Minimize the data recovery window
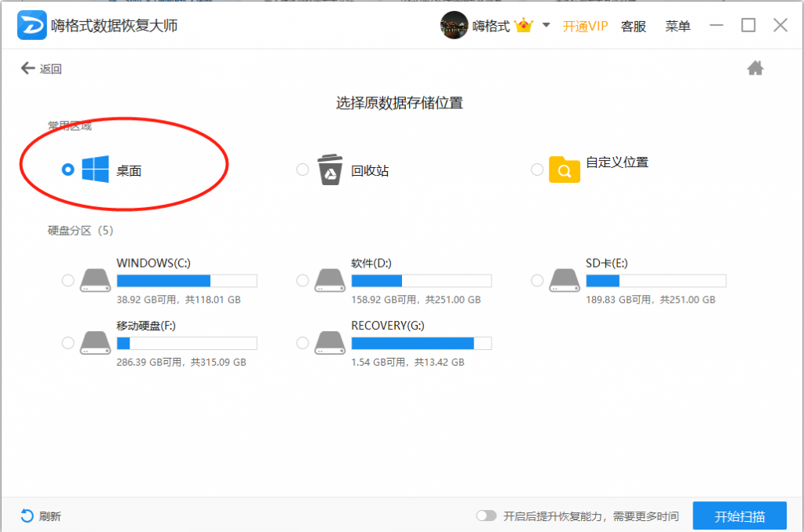Image resolution: width=804 pixels, height=532 pixels. coord(716,25)
